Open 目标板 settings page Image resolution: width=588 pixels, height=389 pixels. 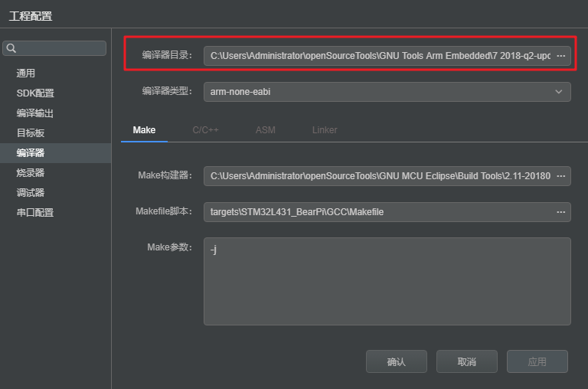55,132
